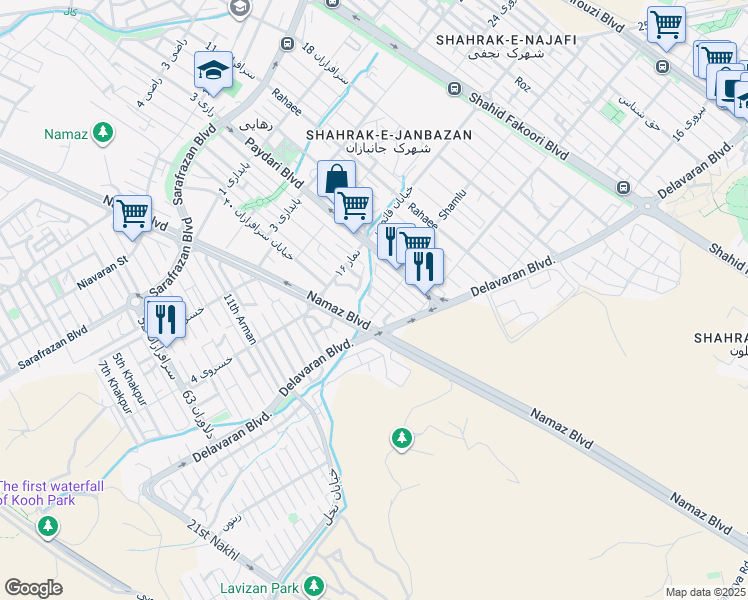Click the Namaz park tree icon
The image size is (748, 600).
pos(102,133)
